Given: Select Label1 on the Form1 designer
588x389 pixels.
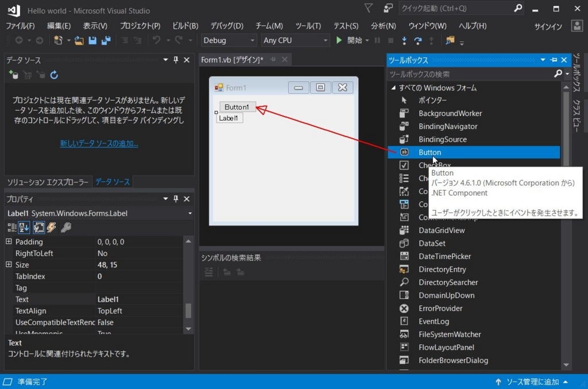Looking at the screenshot, I should click(x=229, y=118).
